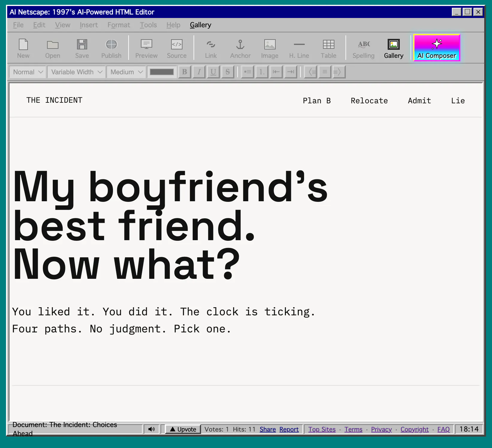Screen dimensions: 492x448
Task: Click the 'Hits: 11' status text
Action: point(244,429)
